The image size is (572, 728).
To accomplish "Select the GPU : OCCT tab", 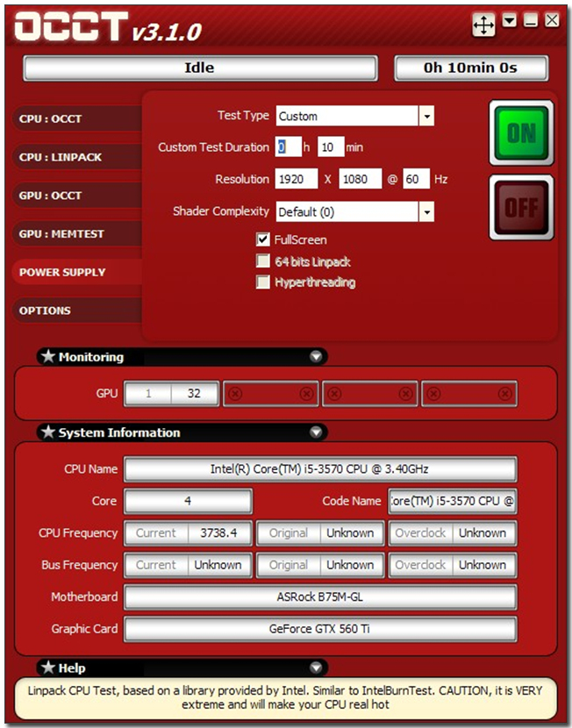I will pyautogui.click(x=77, y=196).
